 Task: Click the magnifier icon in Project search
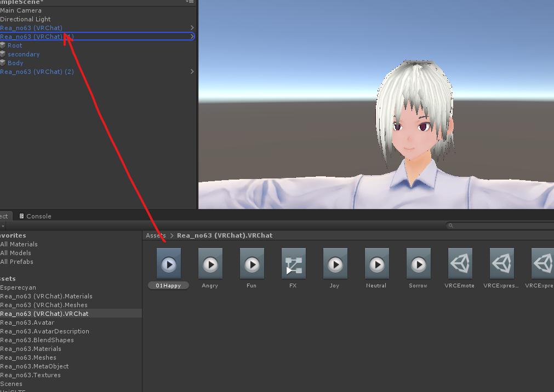(x=450, y=226)
